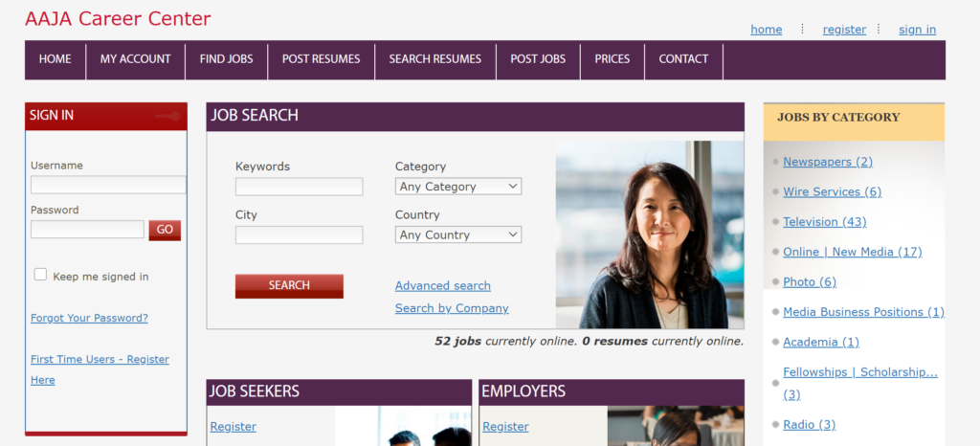Open FIND JOBS menu item
Screen dimensions: 980x446
click(x=226, y=59)
